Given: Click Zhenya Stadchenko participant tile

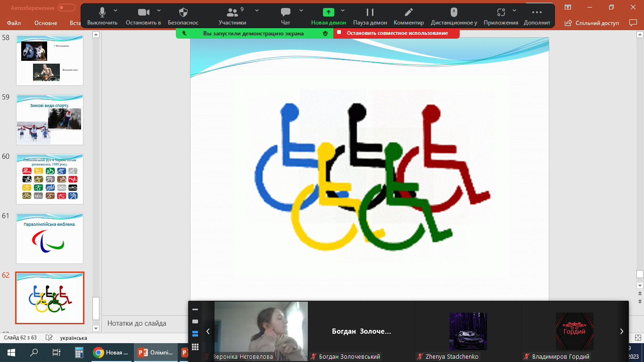Looking at the screenshot, I should (468, 331).
